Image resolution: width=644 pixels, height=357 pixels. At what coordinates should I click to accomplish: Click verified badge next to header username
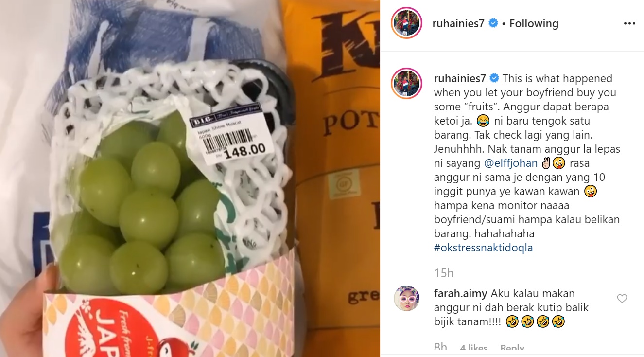point(493,23)
